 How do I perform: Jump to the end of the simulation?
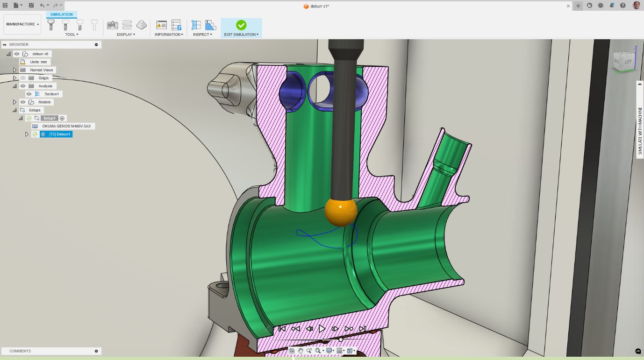362,329
